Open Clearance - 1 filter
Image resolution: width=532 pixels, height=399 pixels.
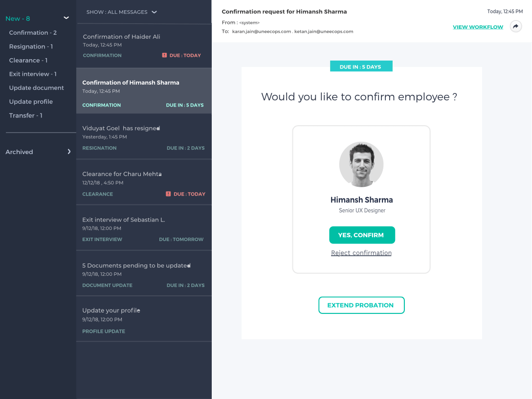[x=28, y=61]
